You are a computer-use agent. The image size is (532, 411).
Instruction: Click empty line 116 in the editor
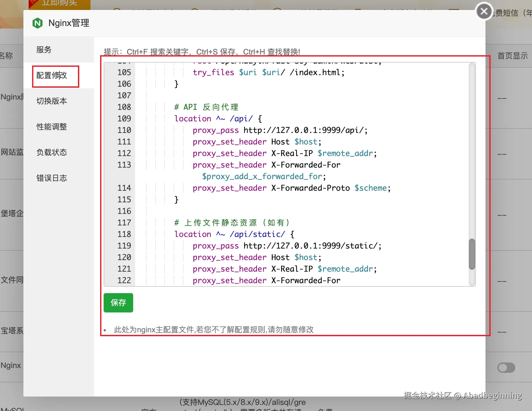(x=302, y=211)
